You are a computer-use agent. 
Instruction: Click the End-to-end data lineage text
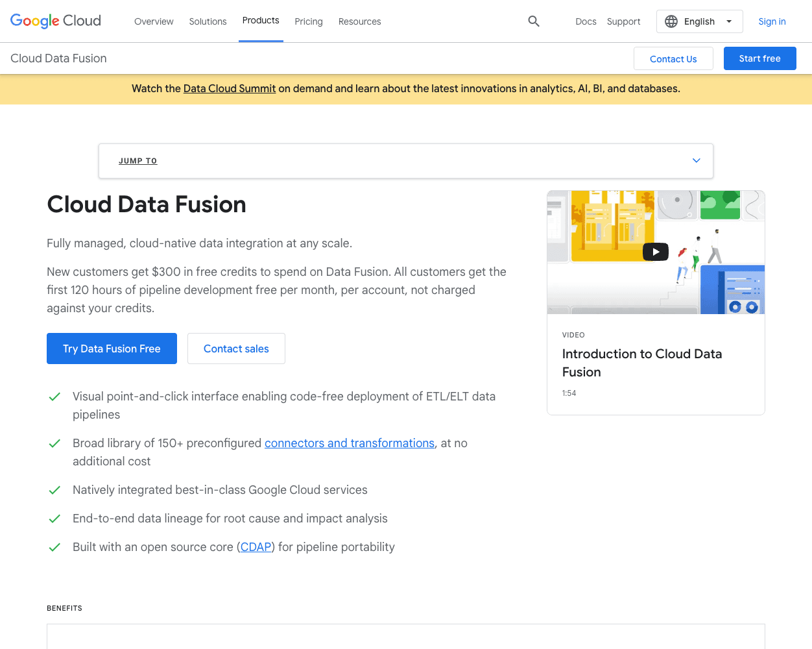(x=230, y=519)
